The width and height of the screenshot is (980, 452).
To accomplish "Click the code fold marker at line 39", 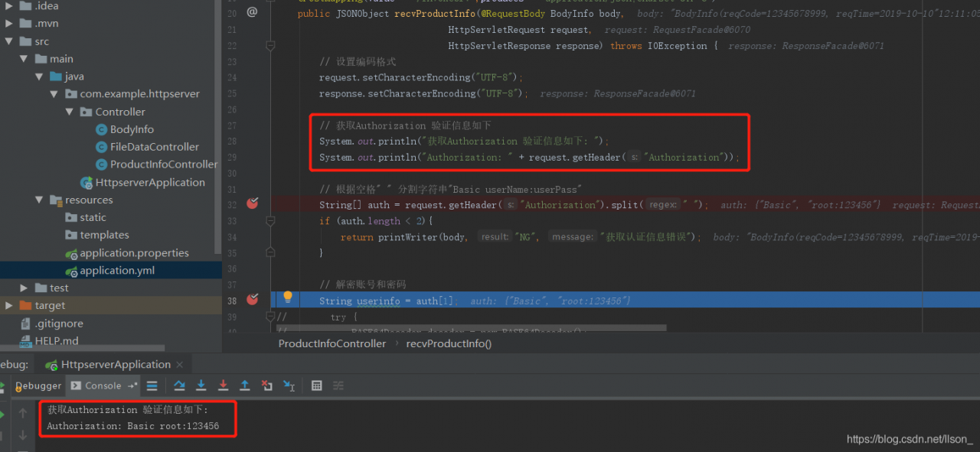I will (x=269, y=316).
